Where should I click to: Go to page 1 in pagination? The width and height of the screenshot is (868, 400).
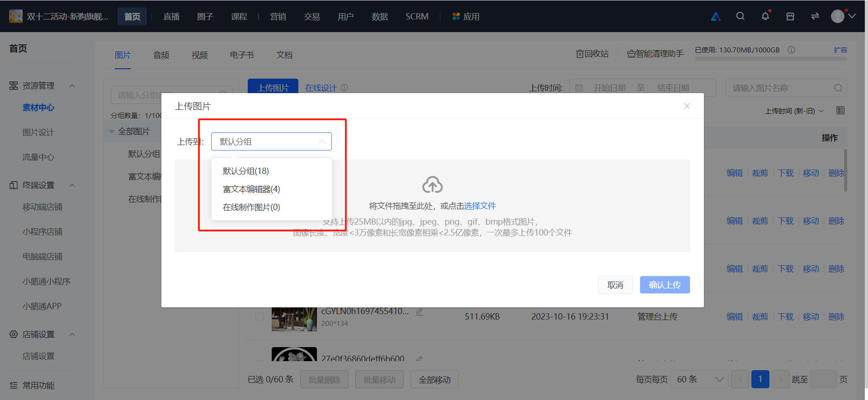760,379
